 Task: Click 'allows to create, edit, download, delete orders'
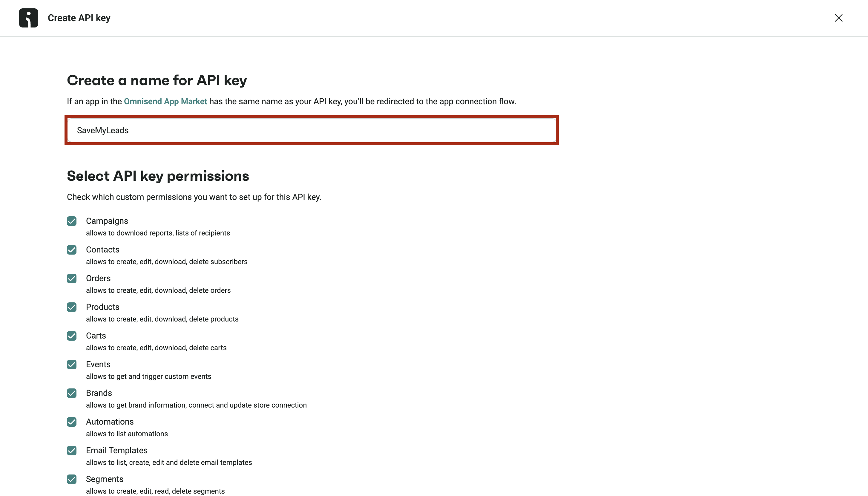click(x=158, y=290)
